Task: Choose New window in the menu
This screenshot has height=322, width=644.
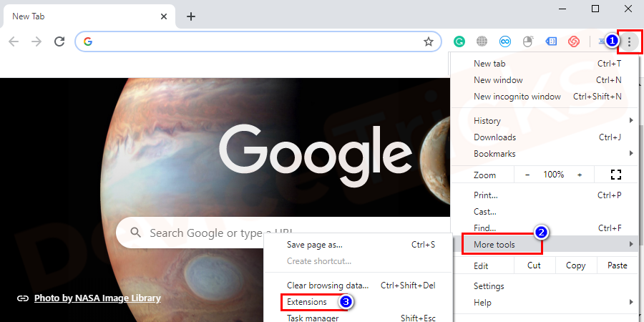Action: click(x=545, y=80)
